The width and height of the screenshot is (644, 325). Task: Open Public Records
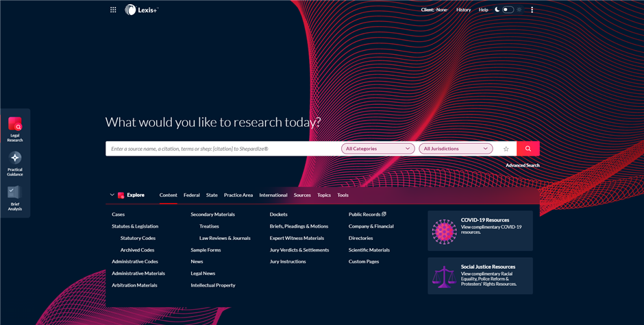pyautogui.click(x=364, y=215)
